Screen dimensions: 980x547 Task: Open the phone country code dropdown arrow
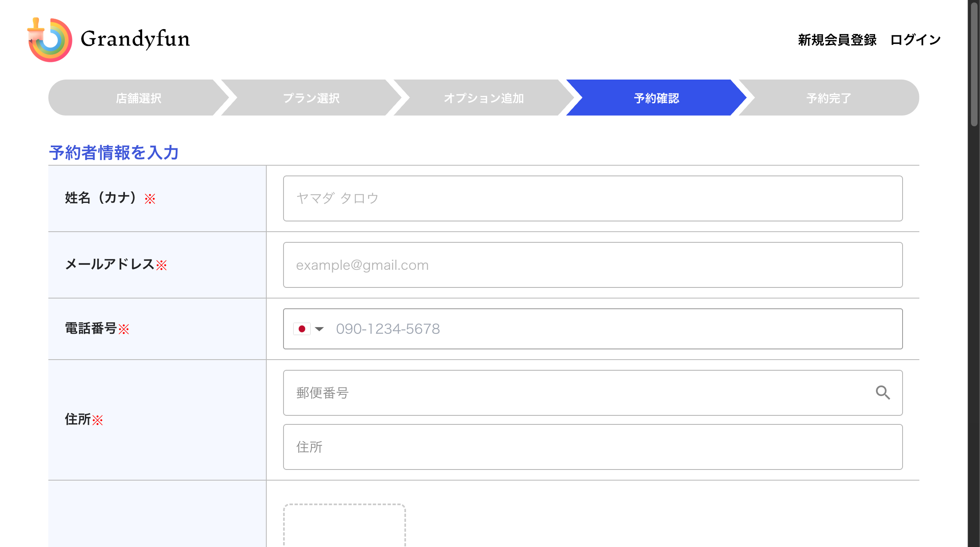pyautogui.click(x=319, y=329)
